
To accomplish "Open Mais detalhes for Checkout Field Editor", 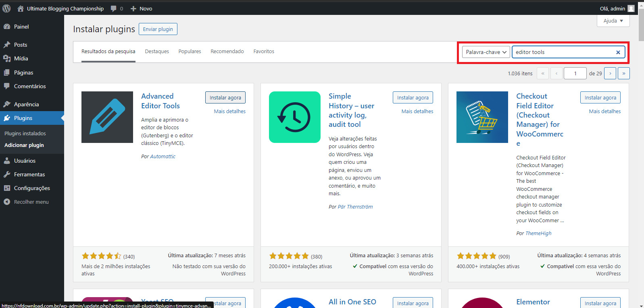I will pyautogui.click(x=605, y=112).
